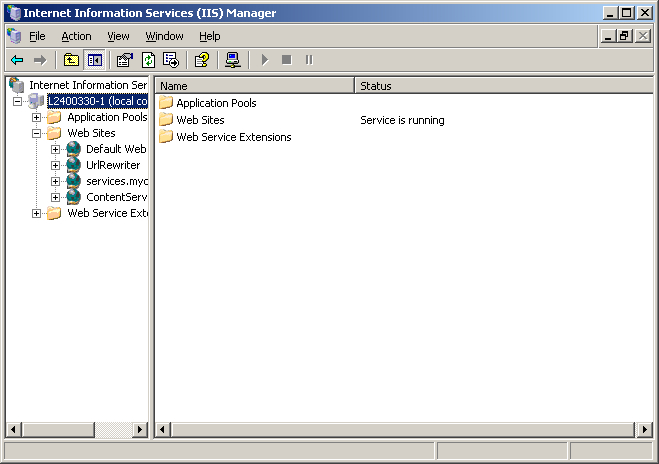
Task: Select the UrlRewriter site
Action: pos(113,165)
